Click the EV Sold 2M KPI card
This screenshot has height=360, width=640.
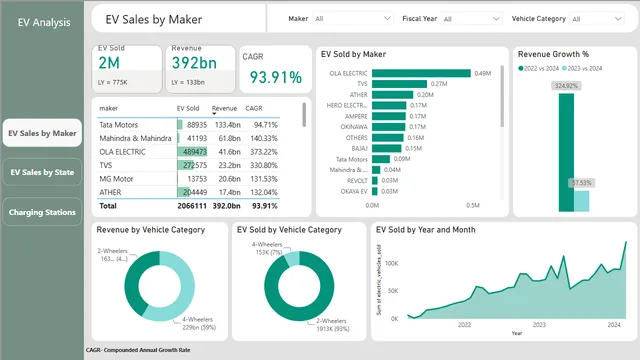(x=127, y=69)
